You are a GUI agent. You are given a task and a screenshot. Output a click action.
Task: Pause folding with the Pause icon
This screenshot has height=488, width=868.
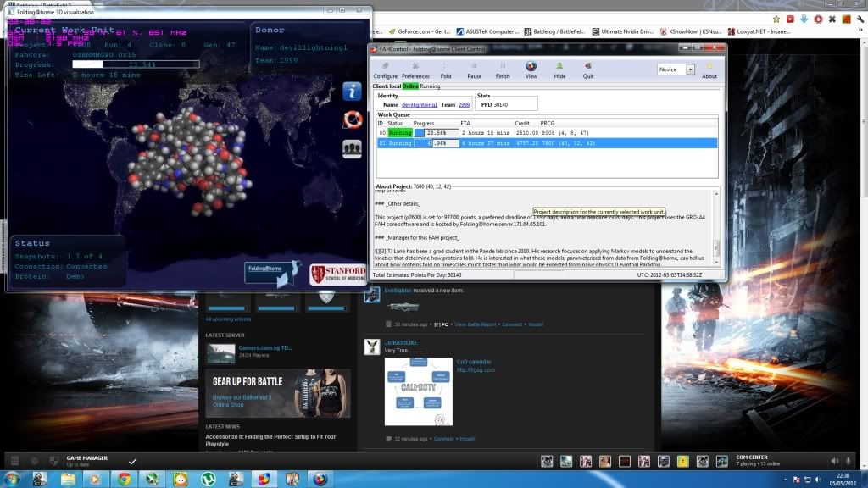coord(474,69)
